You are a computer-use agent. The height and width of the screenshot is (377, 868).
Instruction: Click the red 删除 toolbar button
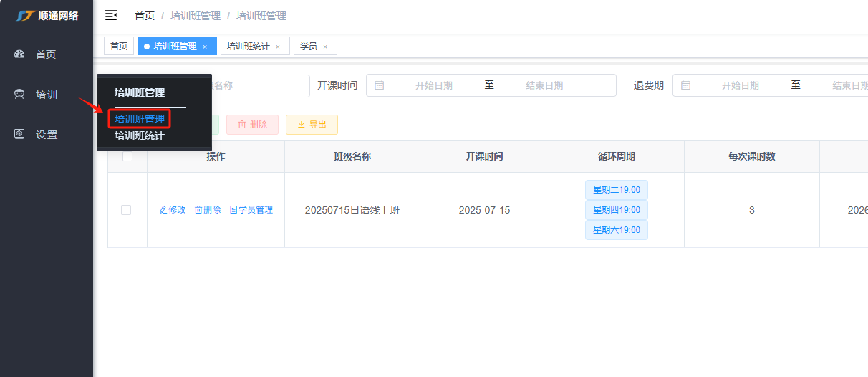[252, 125]
